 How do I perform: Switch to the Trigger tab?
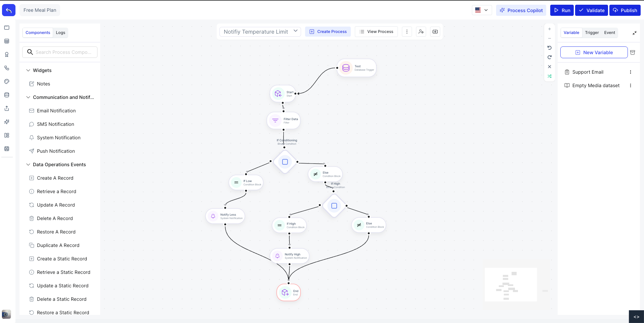point(592,33)
